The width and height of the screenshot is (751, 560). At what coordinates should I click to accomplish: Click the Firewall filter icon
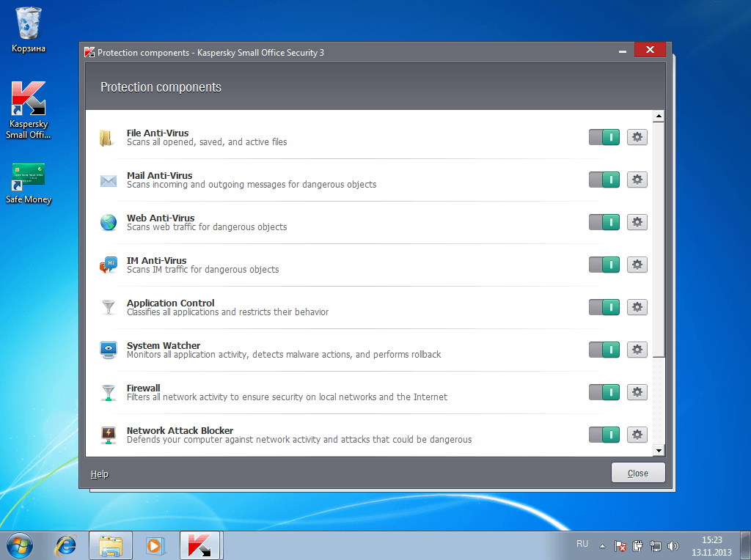click(x=109, y=392)
